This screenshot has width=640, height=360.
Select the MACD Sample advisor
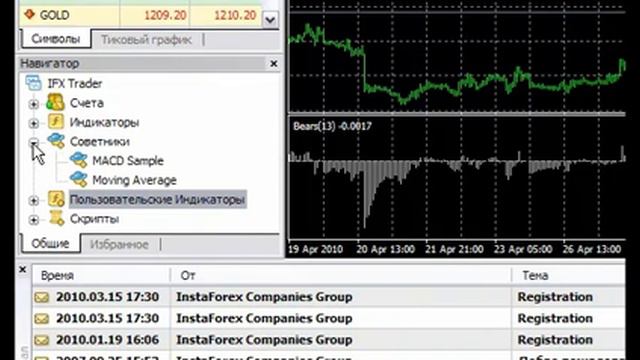(x=128, y=161)
